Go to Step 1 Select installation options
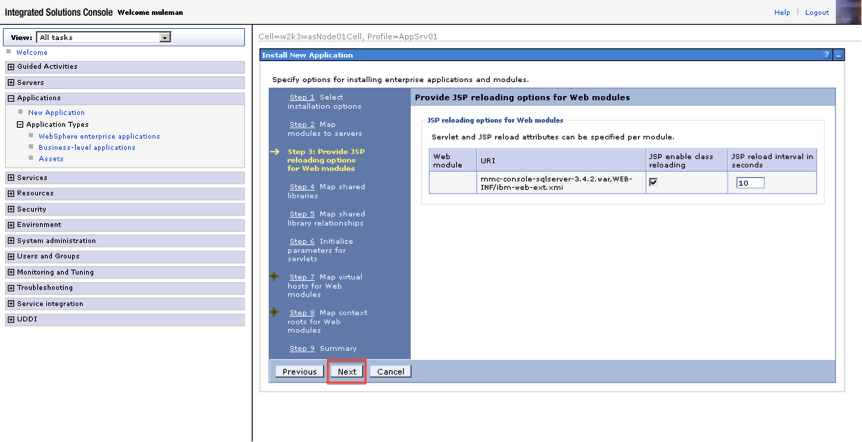This screenshot has width=862, height=442. click(302, 97)
